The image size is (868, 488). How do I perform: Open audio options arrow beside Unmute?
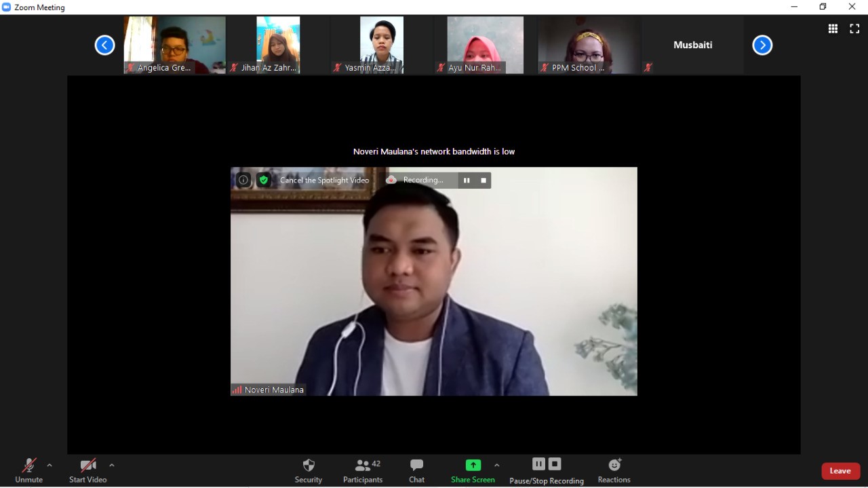[x=49, y=466]
